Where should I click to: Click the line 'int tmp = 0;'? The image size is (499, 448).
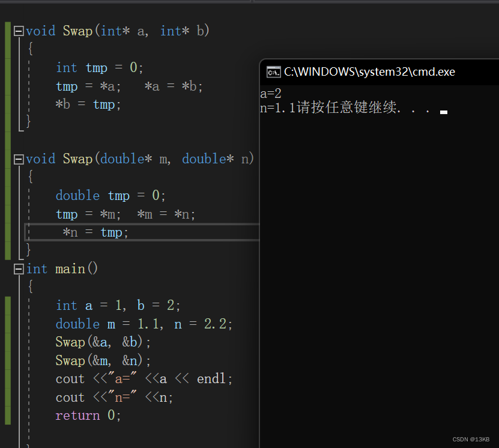pos(100,68)
